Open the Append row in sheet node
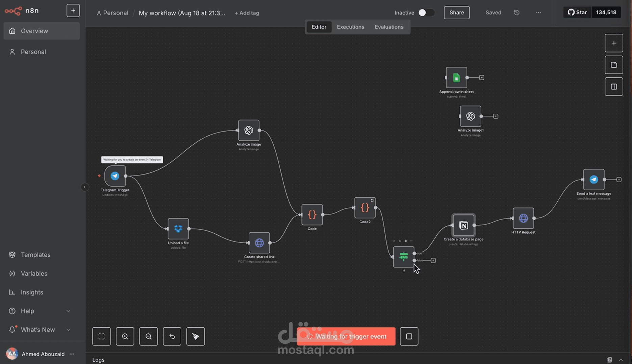 456,78
